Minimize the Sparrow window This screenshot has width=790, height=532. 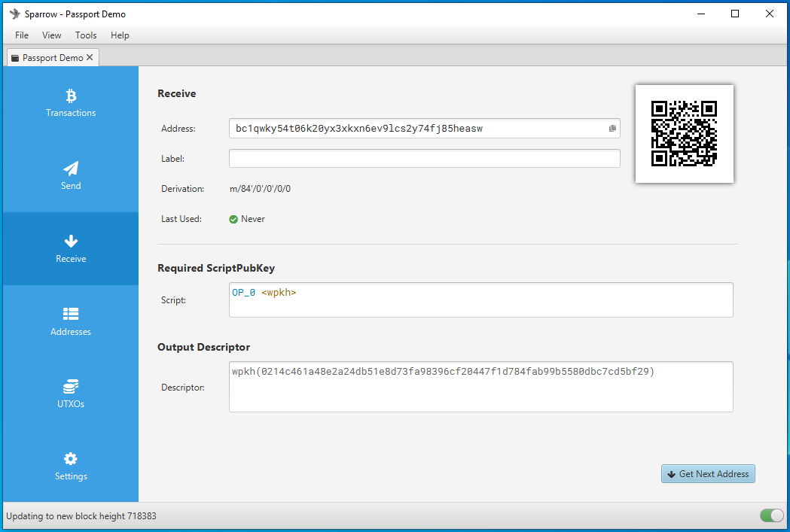click(x=701, y=14)
